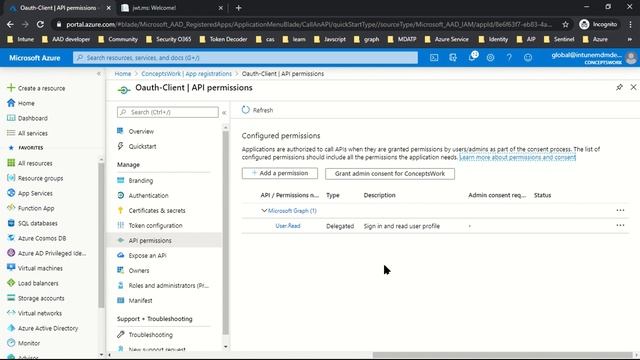Bookmark page with the star icon

click(565, 24)
